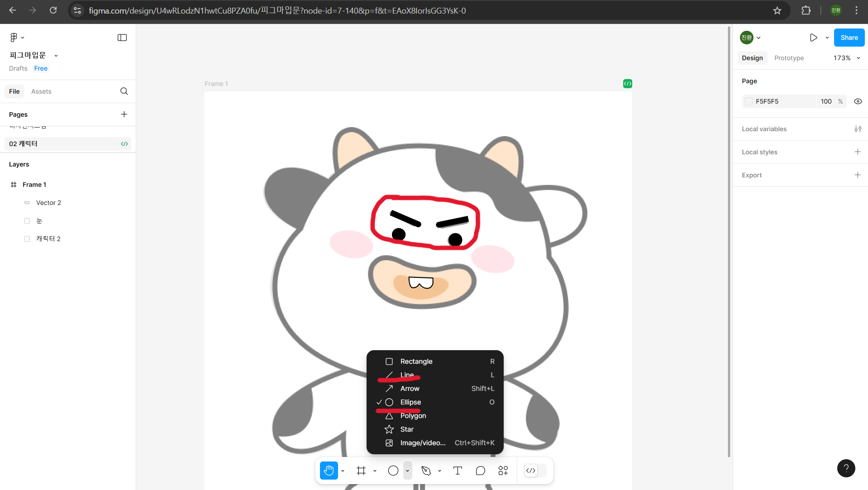Image resolution: width=868 pixels, height=490 pixels.
Task: Select the Text tool in toolbar
Action: click(458, 471)
